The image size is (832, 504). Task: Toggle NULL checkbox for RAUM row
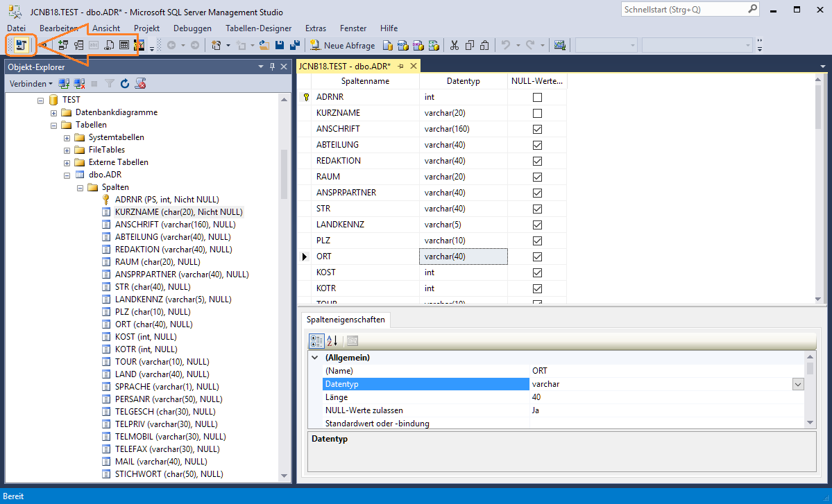[x=537, y=177]
